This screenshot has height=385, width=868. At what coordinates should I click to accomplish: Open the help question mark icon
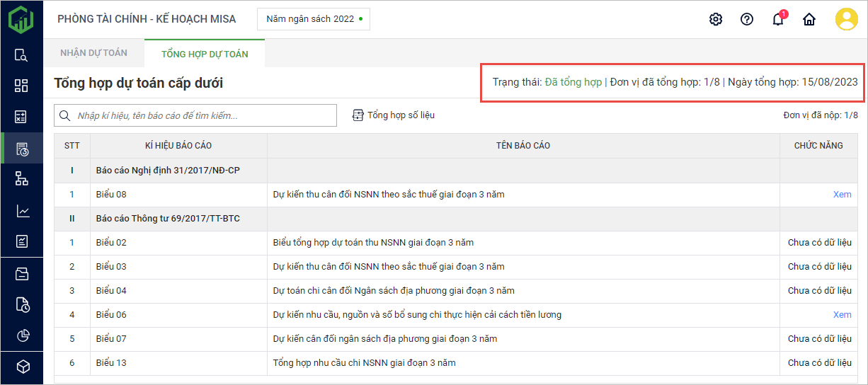coord(746,19)
